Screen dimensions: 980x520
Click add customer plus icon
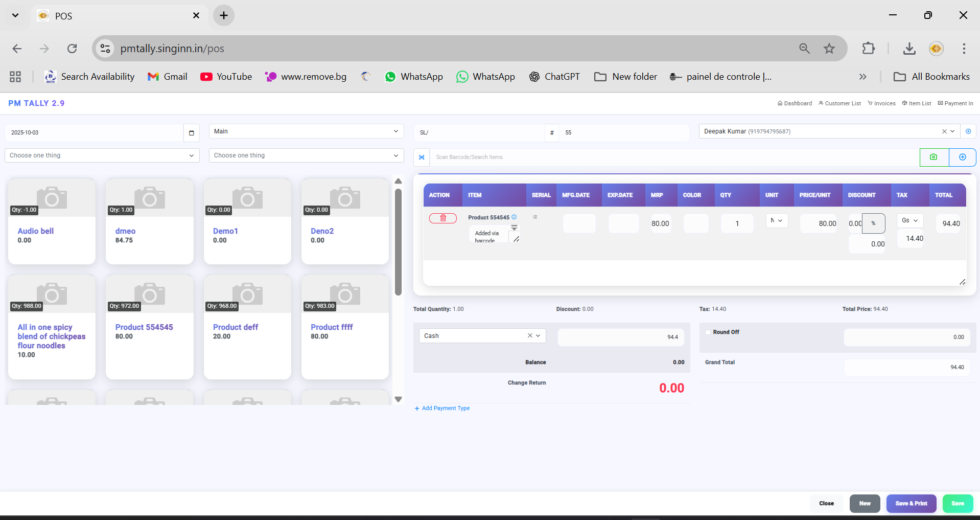pyautogui.click(x=968, y=131)
